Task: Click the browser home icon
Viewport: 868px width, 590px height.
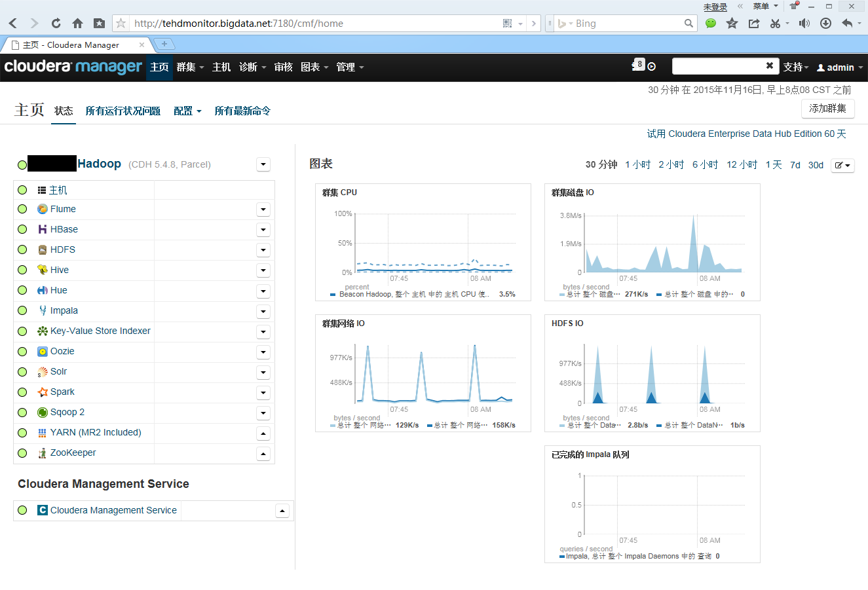Action: pyautogui.click(x=77, y=24)
